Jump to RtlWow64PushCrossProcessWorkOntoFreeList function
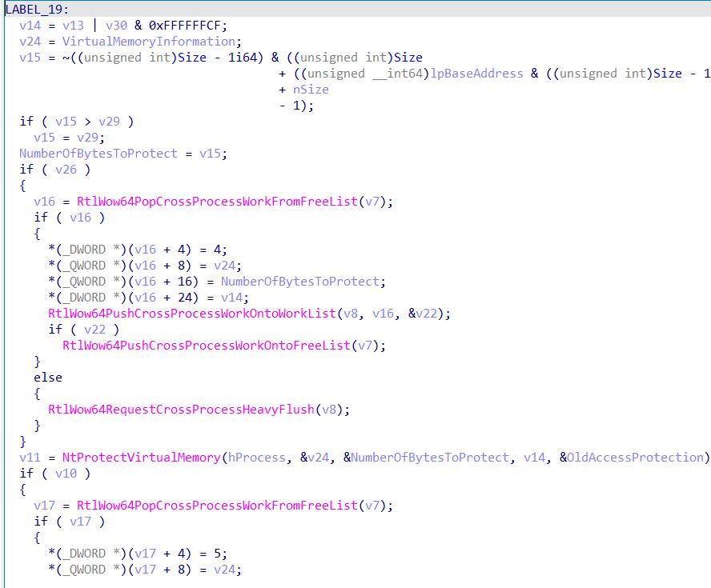Screen dimensions: 711x588 tap(207, 345)
